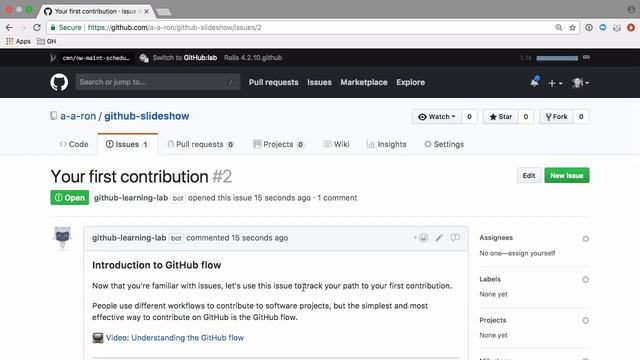Click the blue browser extension icon

point(602,27)
